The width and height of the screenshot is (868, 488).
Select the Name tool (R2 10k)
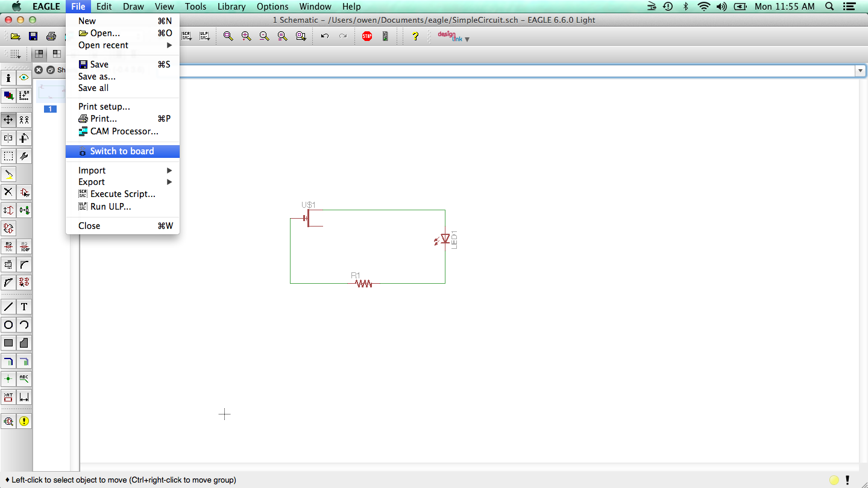tap(8, 246)
